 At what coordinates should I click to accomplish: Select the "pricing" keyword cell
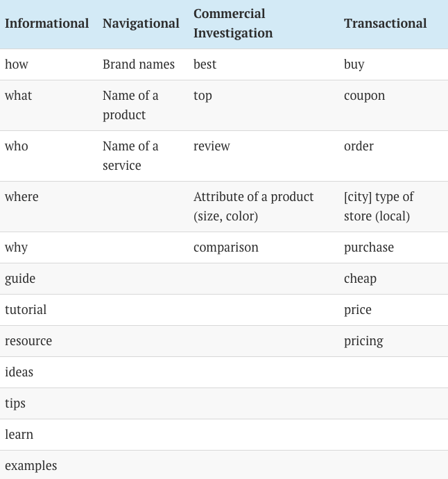point(363,341)
